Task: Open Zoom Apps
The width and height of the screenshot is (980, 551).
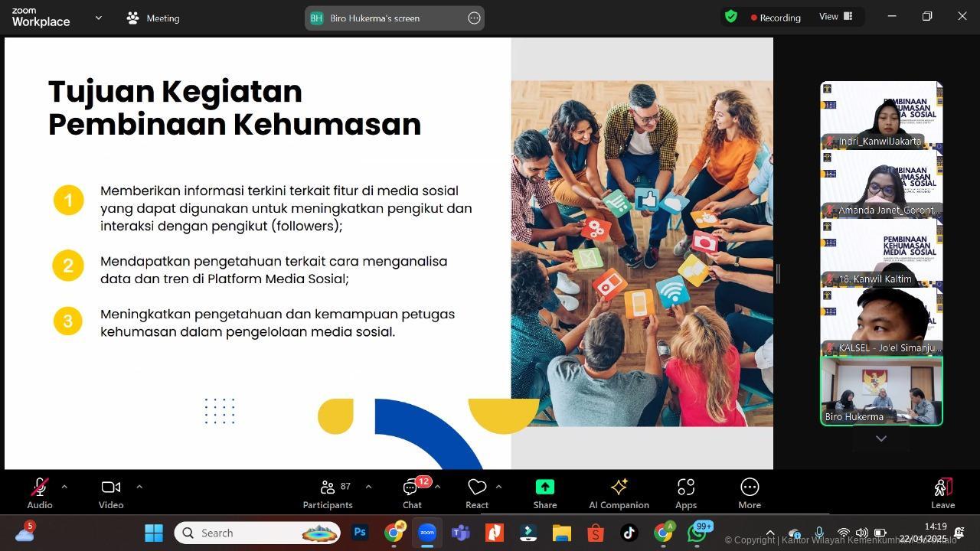Action: click(x=685, y=493)
